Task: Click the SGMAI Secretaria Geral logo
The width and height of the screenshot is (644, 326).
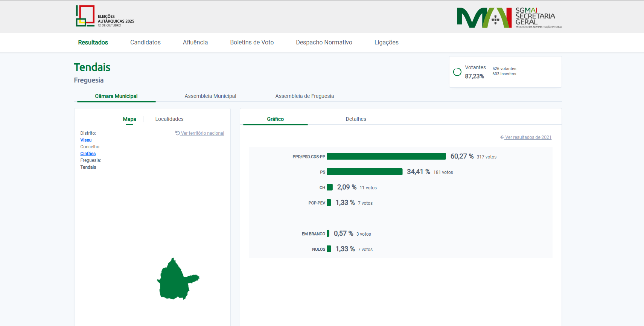Action: (x=509, y=18)
